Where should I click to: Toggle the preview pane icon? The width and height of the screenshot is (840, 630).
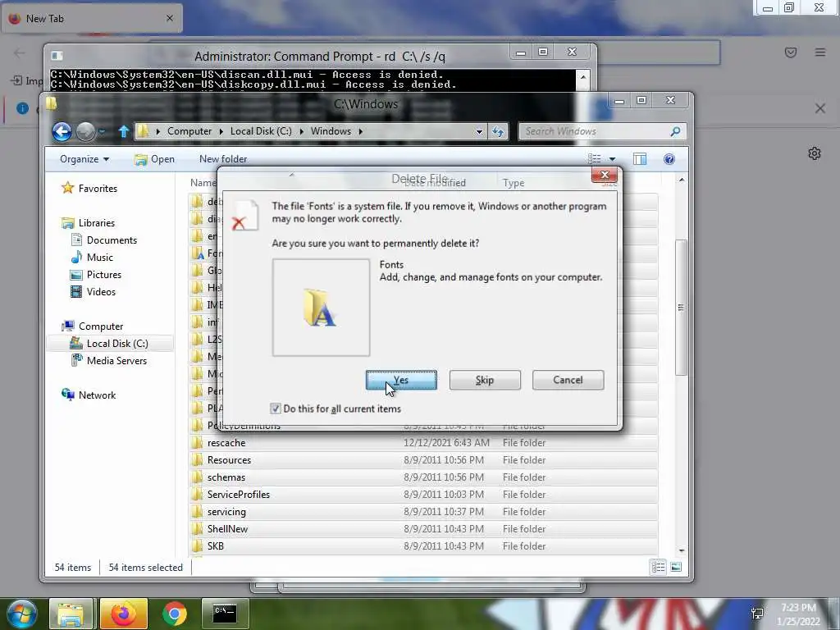point(640,159)
